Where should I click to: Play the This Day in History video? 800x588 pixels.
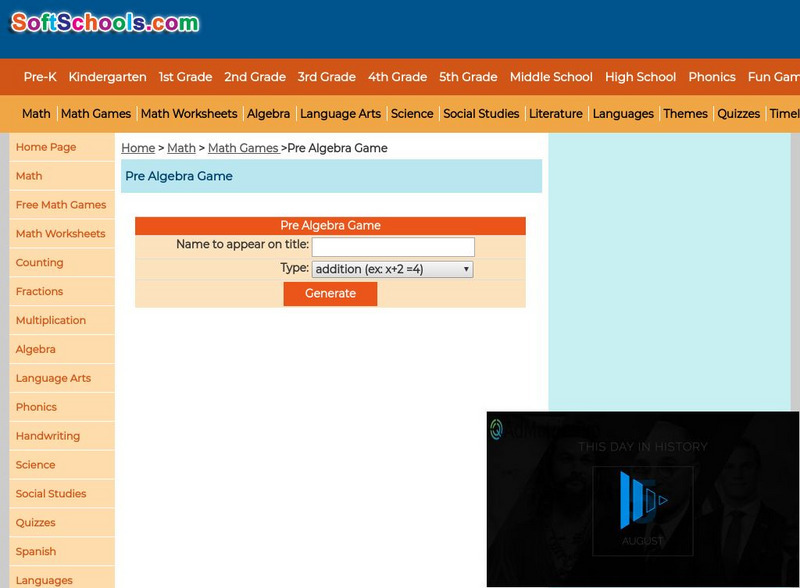point(642,500)
